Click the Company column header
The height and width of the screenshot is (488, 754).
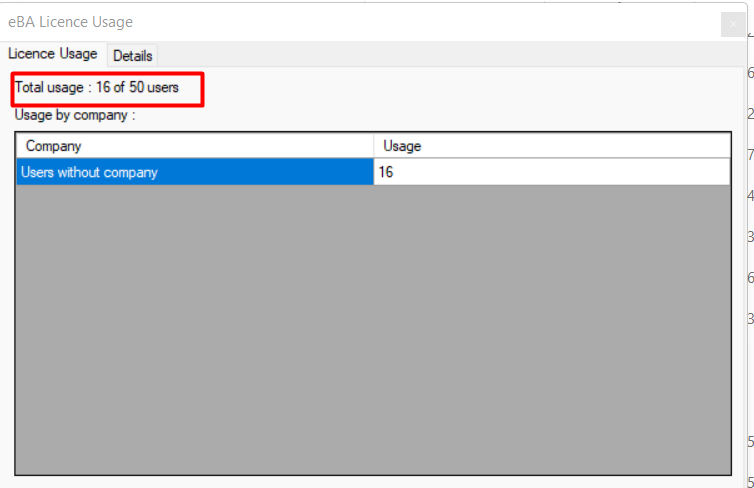(x=195, y=146)
